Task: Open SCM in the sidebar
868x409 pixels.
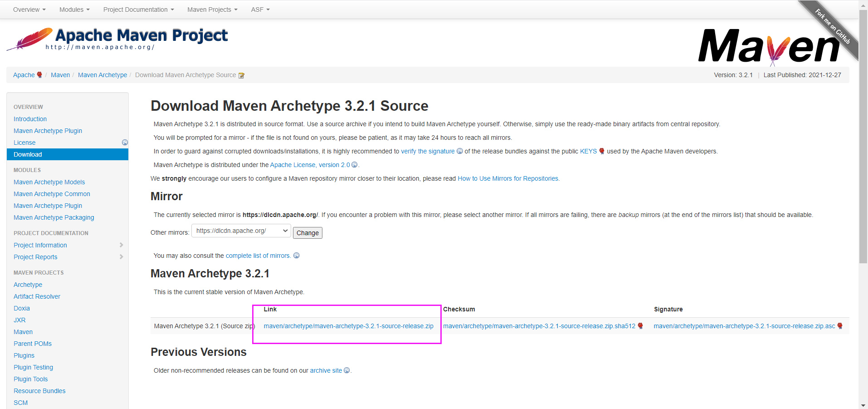Action: point(20,403)
